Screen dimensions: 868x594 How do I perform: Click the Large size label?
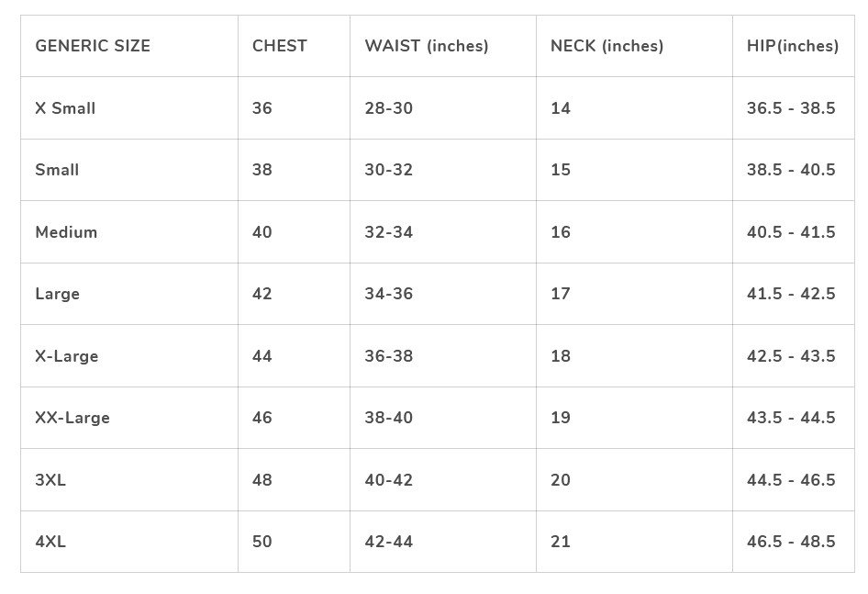click(x=57, y=294)
